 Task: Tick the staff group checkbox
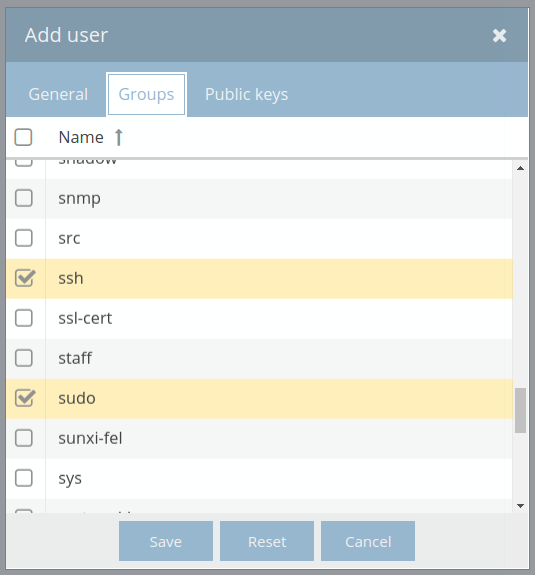pyautogui.click(x=24, y=358)
